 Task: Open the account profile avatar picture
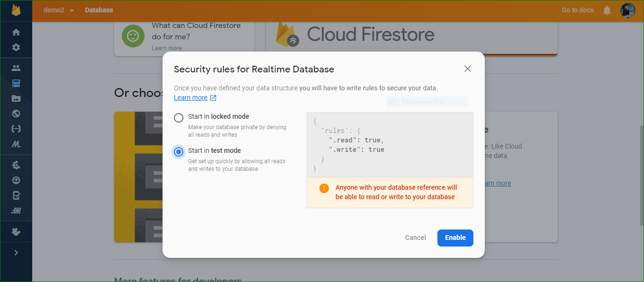(x=628, y=10)
